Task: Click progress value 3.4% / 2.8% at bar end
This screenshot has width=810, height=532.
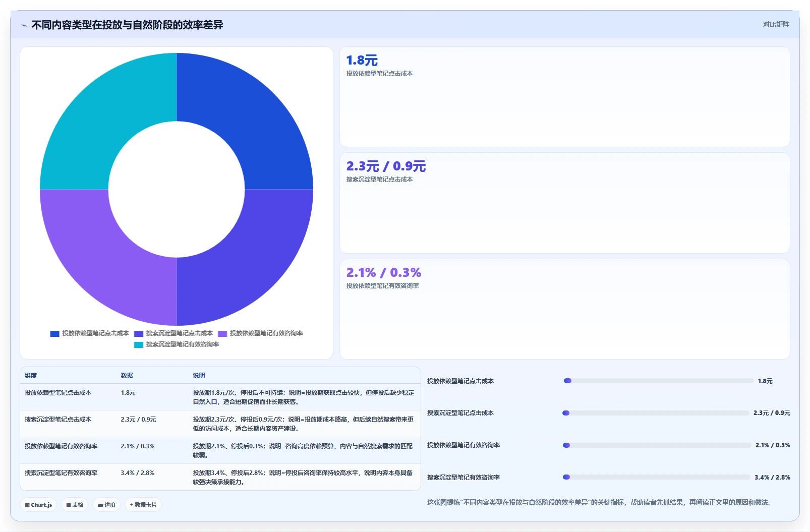Action: click(x=772, y=478)
